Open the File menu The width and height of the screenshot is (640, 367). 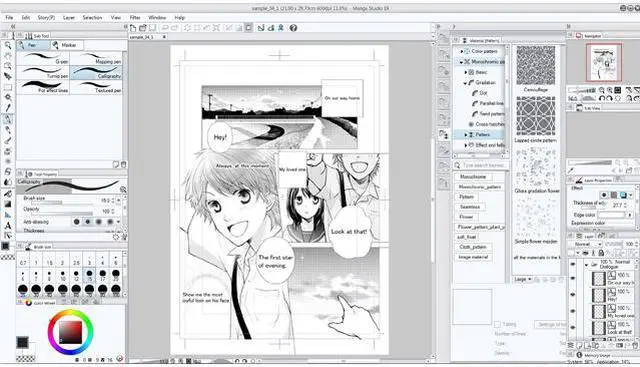[x=9, y=18]
